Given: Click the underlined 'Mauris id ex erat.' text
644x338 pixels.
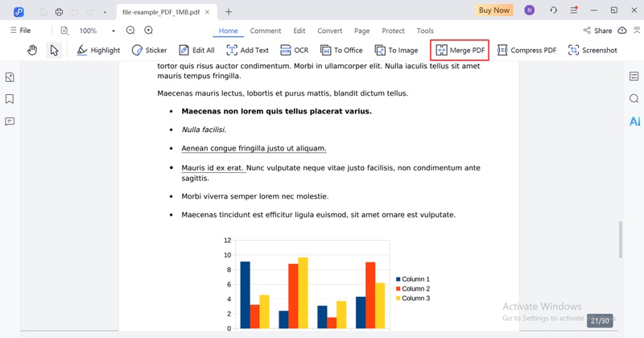Looking at the screenshot, I should [x=213, y=167].
